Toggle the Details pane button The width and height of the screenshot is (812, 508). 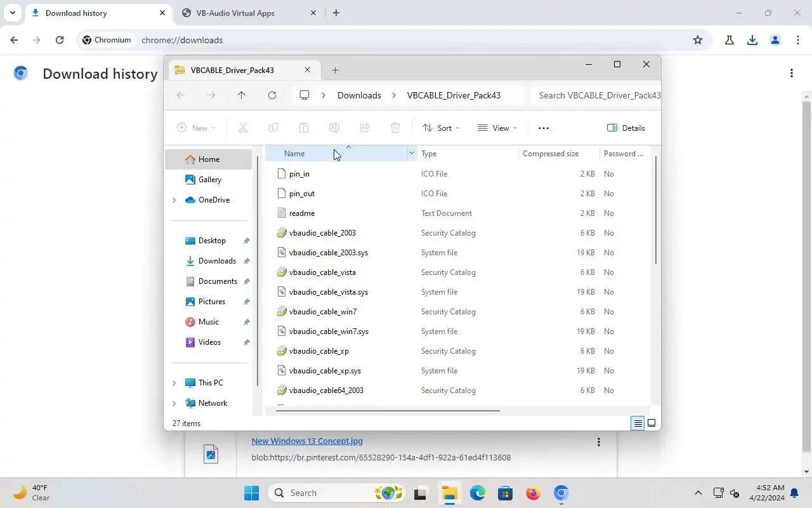coord(626,128)
